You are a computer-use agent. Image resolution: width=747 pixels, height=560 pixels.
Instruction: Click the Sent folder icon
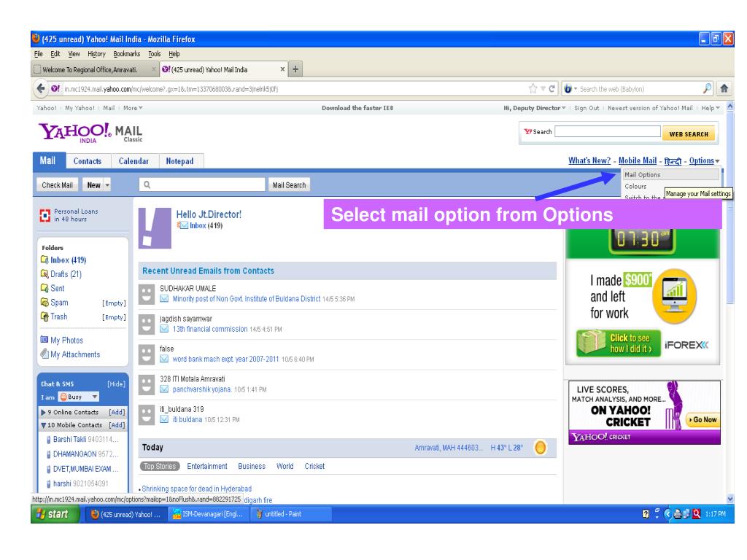click(x=44, y=288)
